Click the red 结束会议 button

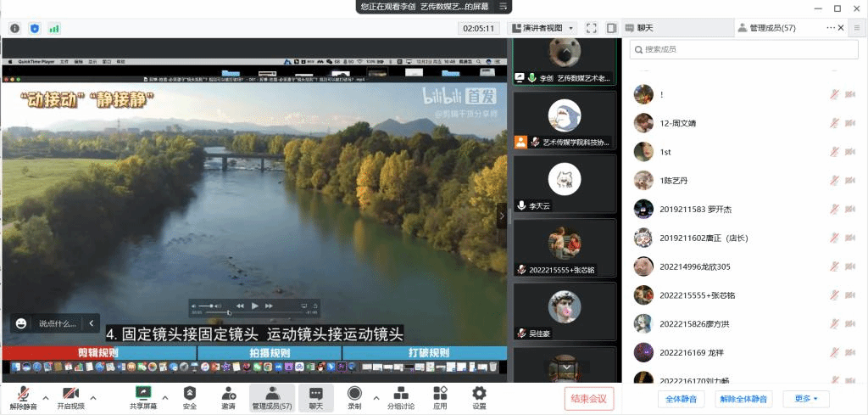click(x=588, y=399)
